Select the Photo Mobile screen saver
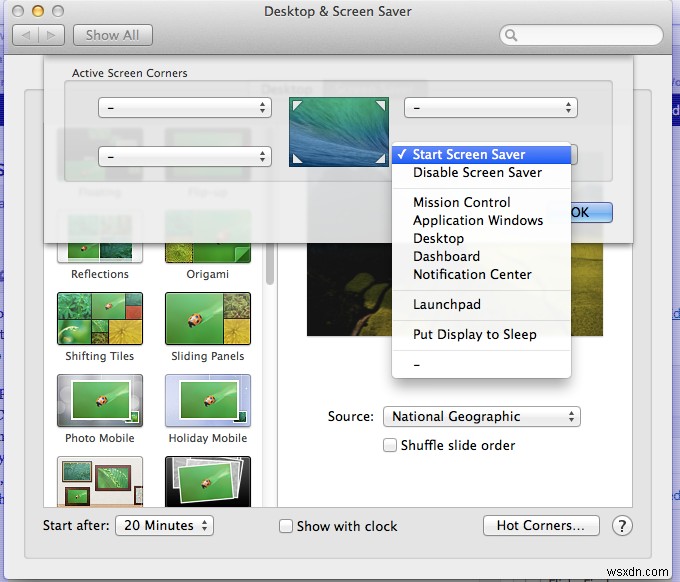 pyautogui.click(x=100, y=401)
